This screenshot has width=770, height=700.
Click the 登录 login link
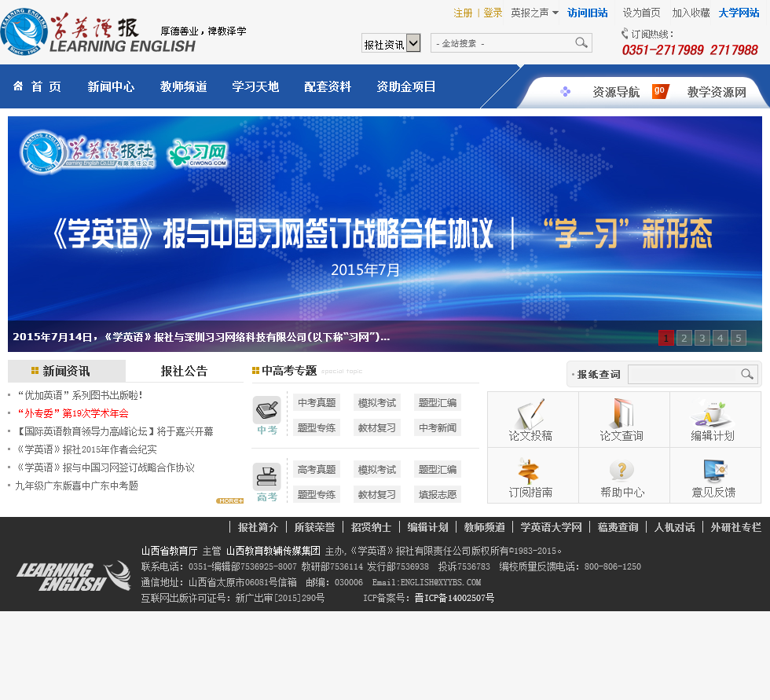(493, 13)
